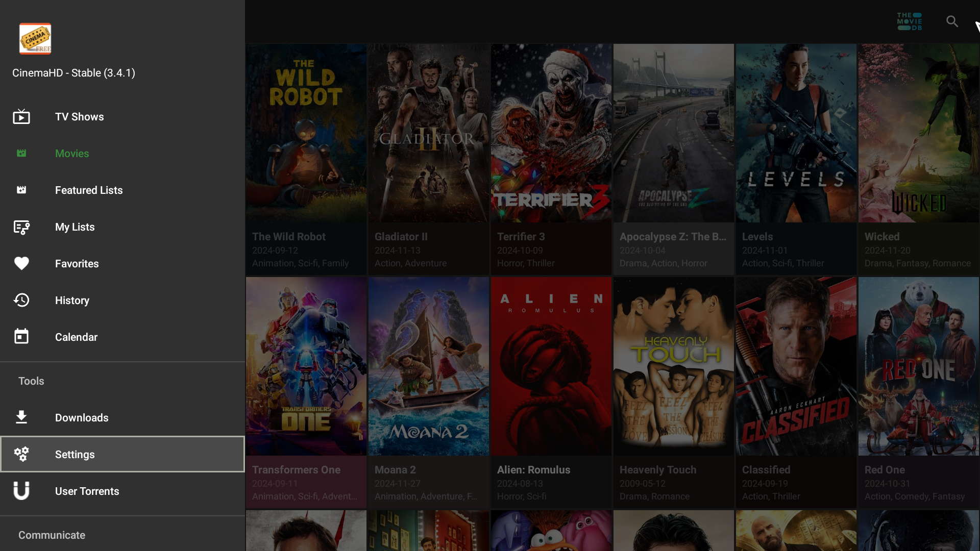Click The Movie DB logo

click(x=910, y=21)
